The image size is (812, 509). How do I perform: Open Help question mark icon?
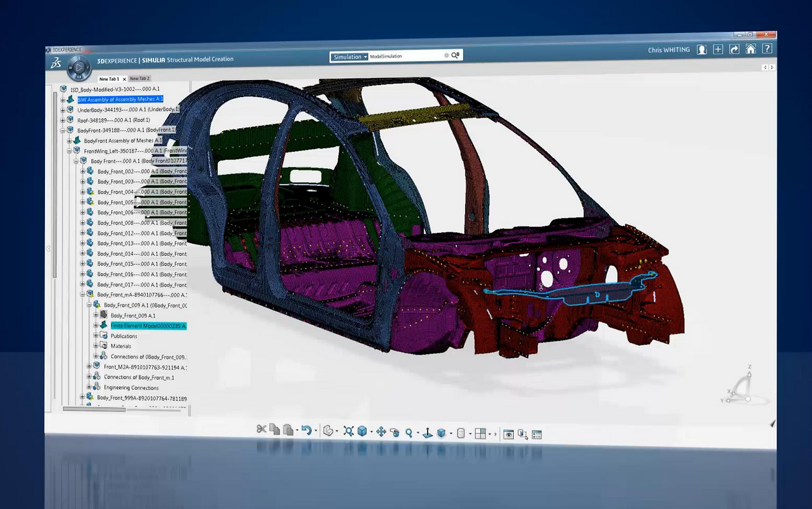click(767, 48)
